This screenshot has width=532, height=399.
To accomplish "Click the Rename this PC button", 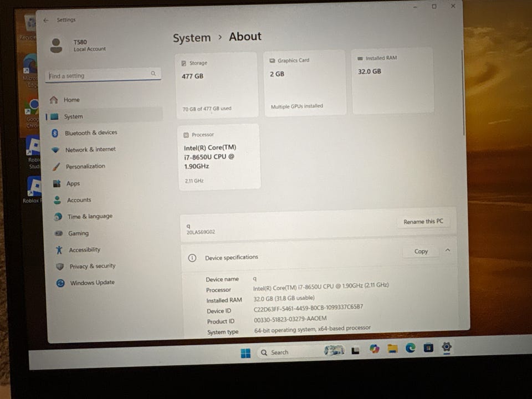I will click(x=423, y=222).
